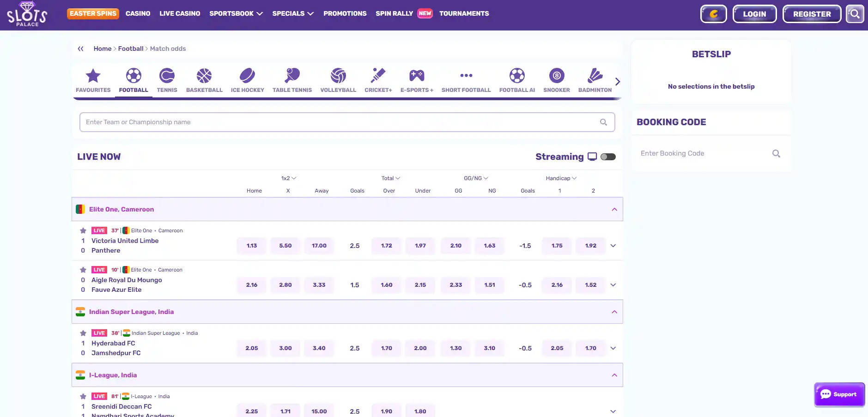868x417 pixels.
Task: Collapse the Indian Super League section
Action: [x=614, y=312]
